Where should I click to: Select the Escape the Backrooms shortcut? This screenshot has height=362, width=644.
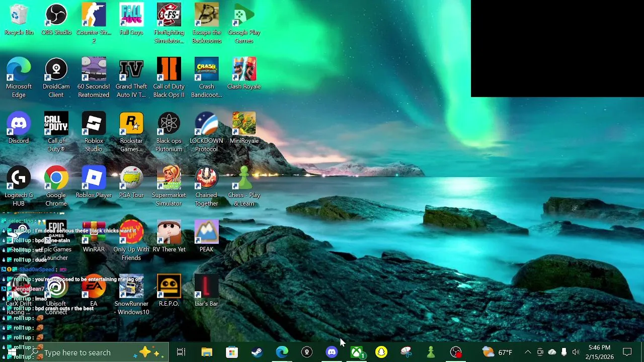(x=206, y=24)
